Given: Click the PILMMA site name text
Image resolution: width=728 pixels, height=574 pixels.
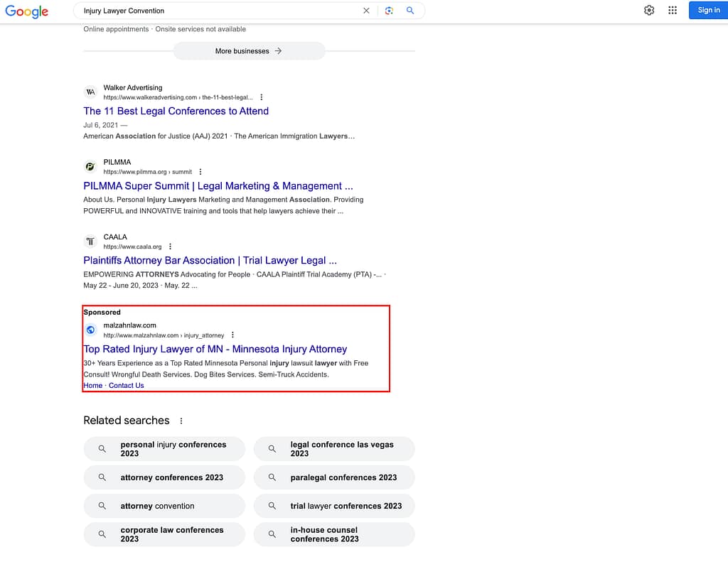Looking at the screenshot, I should [x=117, y=163].
